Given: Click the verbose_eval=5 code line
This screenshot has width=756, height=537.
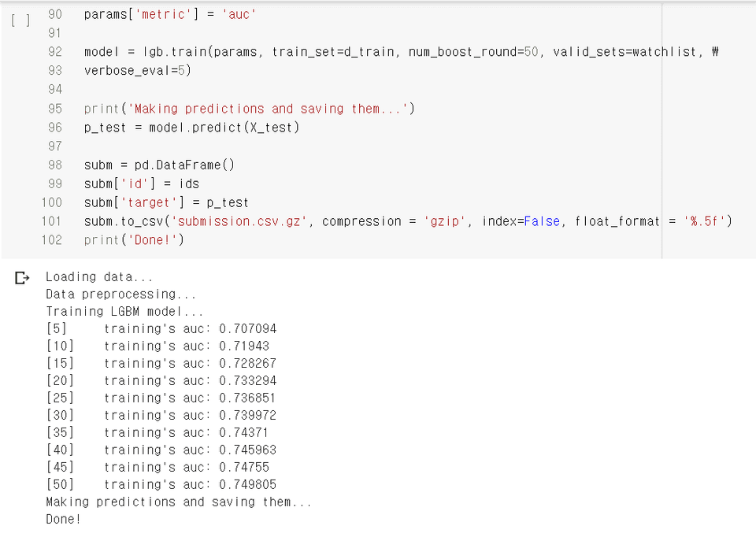Looking at the screenshot, I should point(137,70).
